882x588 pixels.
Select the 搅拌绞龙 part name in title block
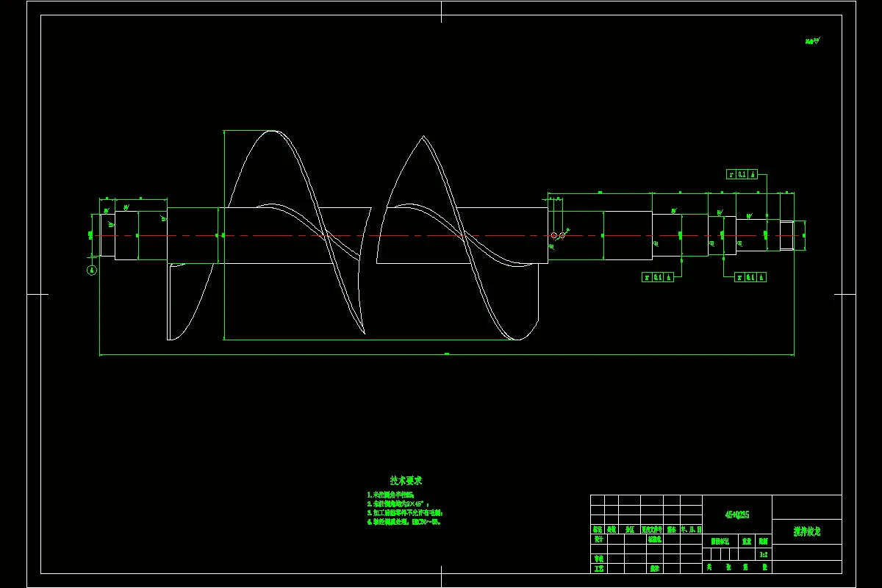tap(807, 532)
